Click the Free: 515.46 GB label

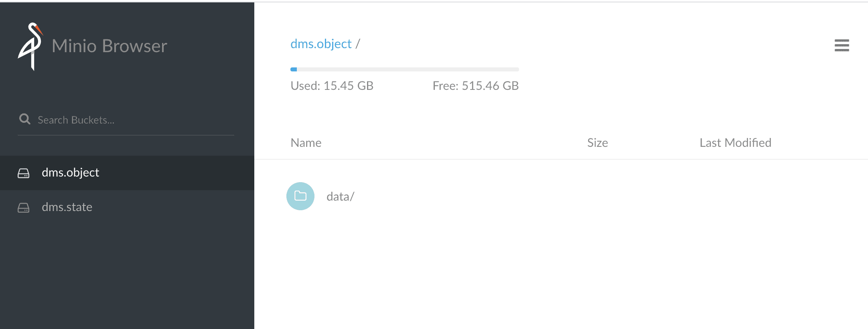click(476, 86)
